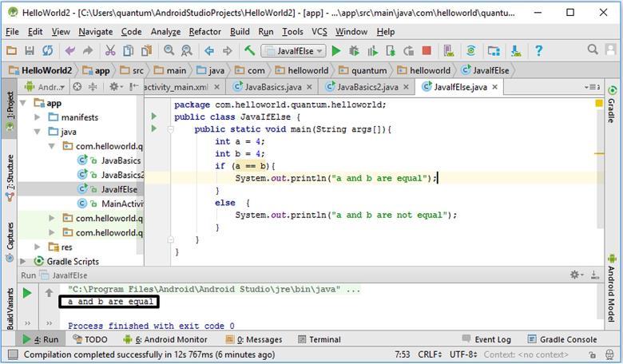Save all with the floppy disk icon
The width and height of the screenshot is (623, 364).
click(30, 50)
